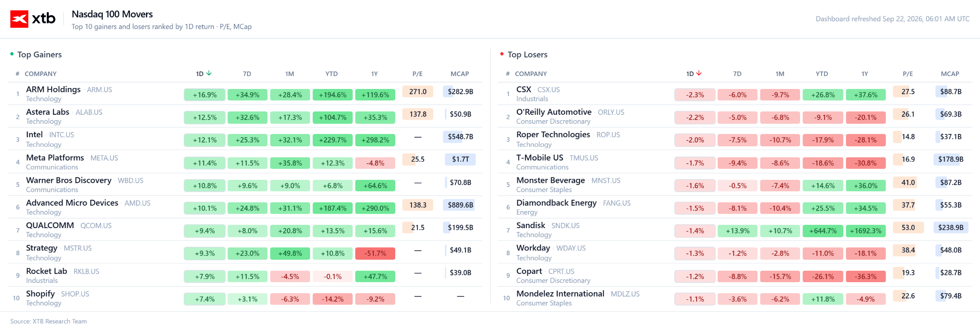Sort Top Gainers by 1D column

[204, 74]
